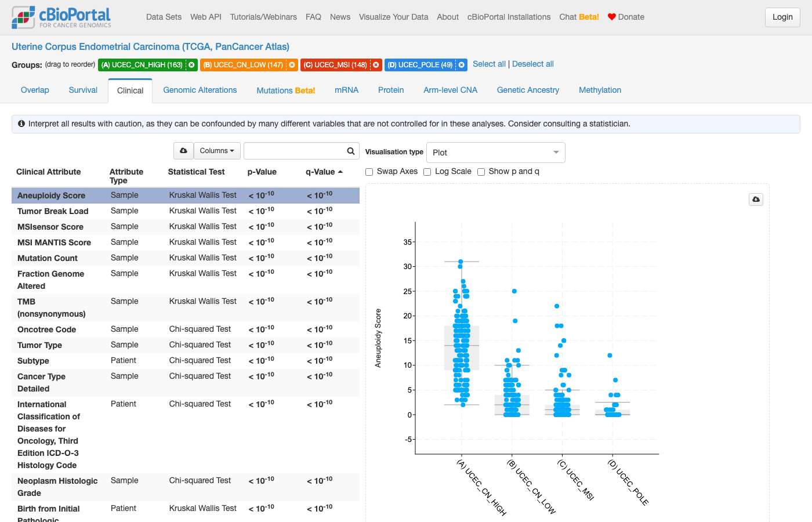Download the clinical table data via cloud icon

point(183,151)
